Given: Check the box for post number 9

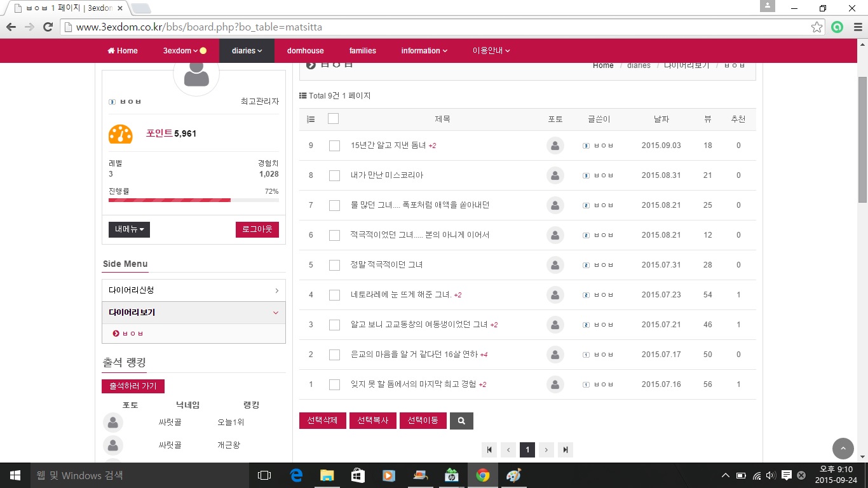Looking at the screenshot, I should [334, 146].
